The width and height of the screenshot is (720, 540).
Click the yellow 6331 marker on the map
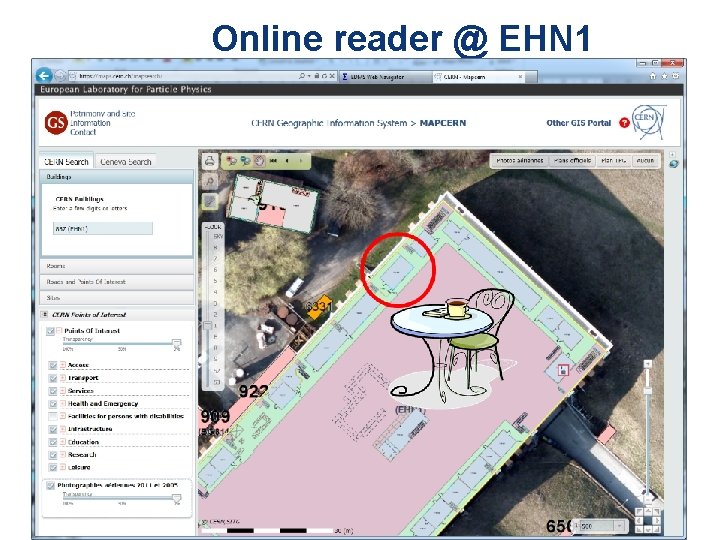pyautogui.click(x=319, y=306)
